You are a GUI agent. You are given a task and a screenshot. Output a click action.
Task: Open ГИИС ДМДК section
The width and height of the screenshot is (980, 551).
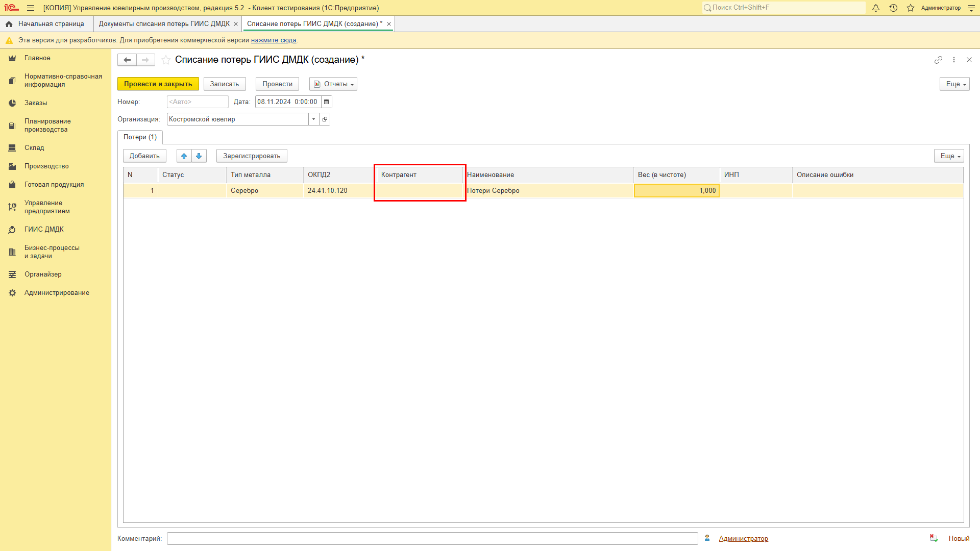(x=55, y=230)
